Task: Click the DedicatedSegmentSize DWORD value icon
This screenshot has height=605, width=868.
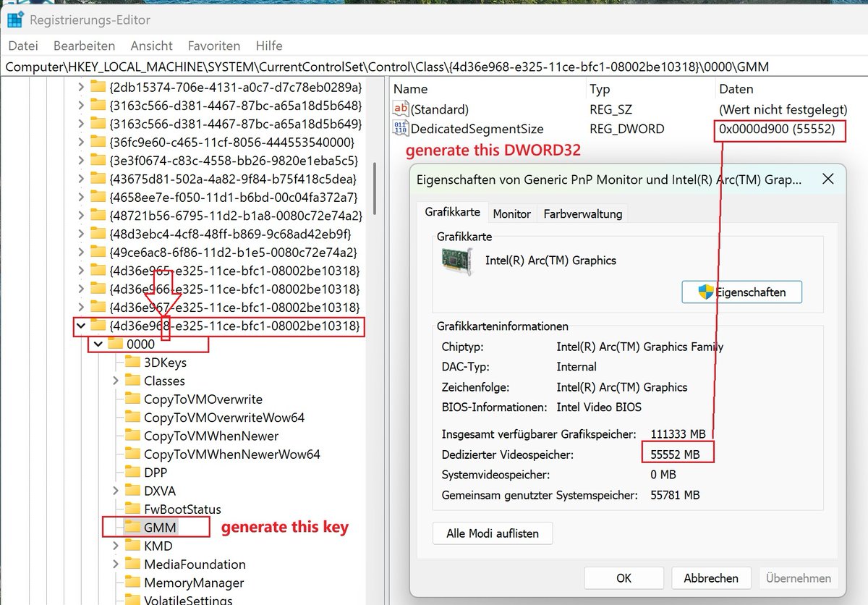Action: pos(401,129)
